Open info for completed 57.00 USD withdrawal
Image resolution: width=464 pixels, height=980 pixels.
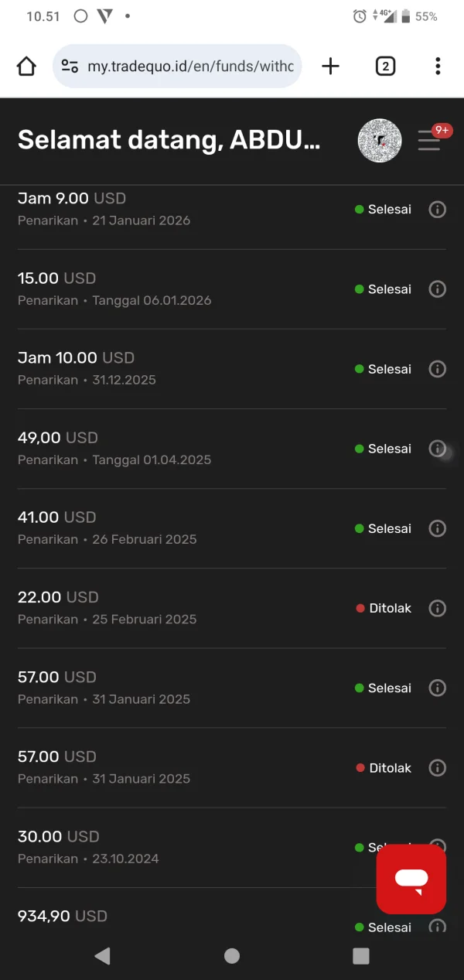click(x=438, y=688)
